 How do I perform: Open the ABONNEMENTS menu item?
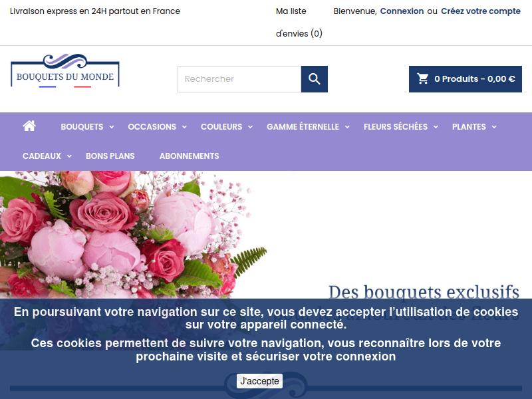click(x=189, y=156)
